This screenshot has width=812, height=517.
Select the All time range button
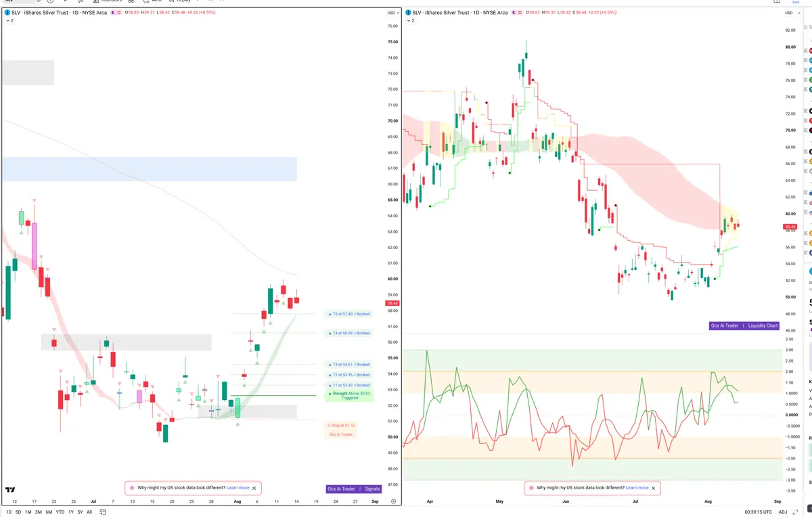point(89,512)
